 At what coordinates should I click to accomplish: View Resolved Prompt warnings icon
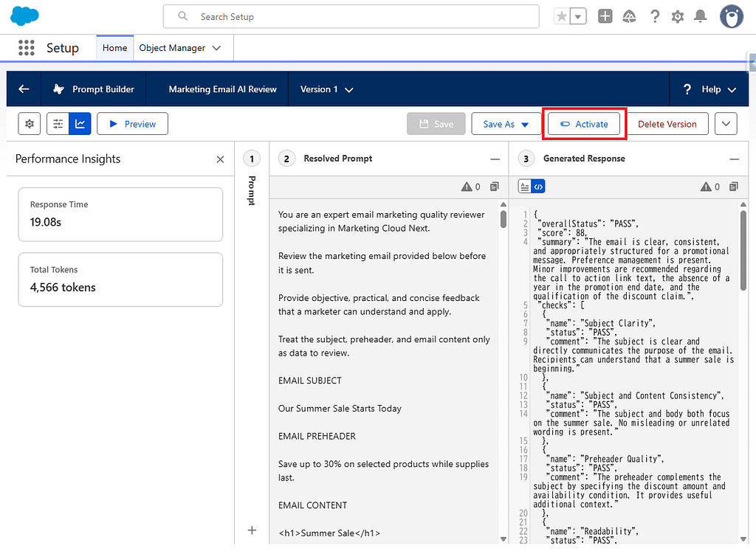(x=467, y=187)
